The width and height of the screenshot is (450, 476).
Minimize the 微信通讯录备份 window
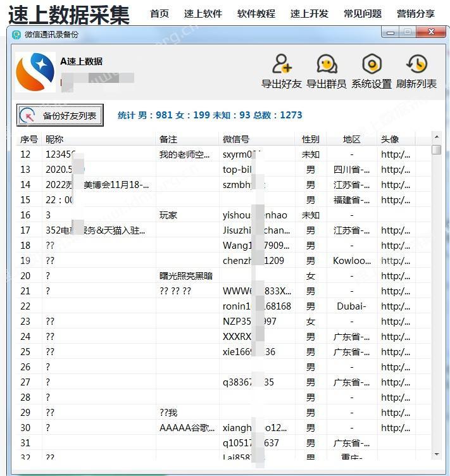coord(391,32)
